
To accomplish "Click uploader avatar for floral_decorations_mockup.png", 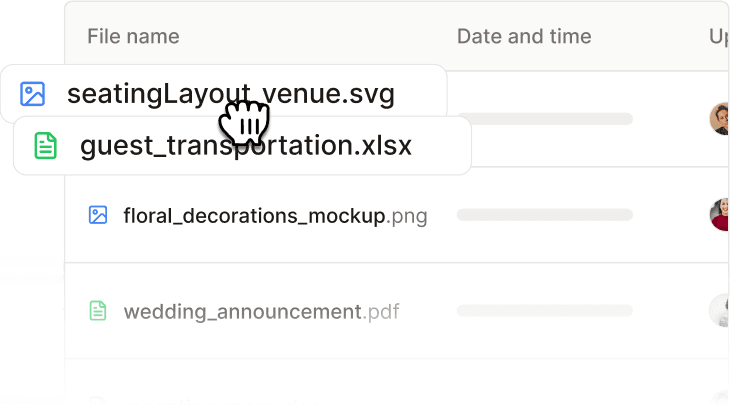I will (x=719, y=214).
